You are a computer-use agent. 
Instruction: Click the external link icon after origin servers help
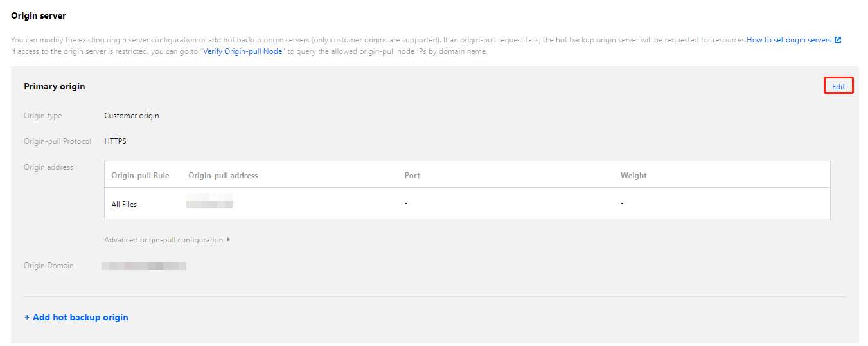[838, 40]
